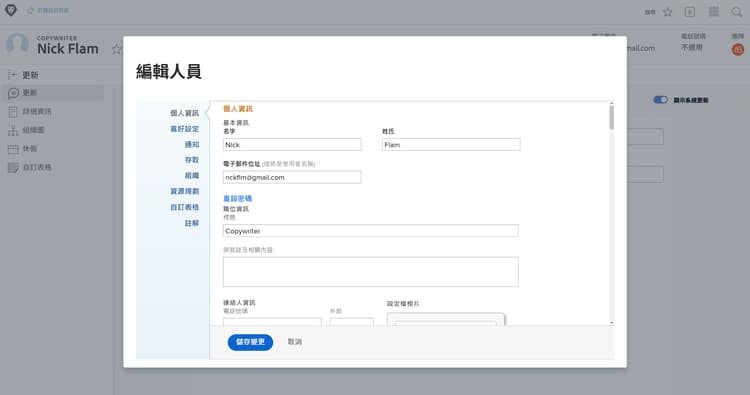Image resolution: width=750 pixels, height=395 pixels.
Task: Cancel the dialog with the 取消 link
Action: click(295, 342)
